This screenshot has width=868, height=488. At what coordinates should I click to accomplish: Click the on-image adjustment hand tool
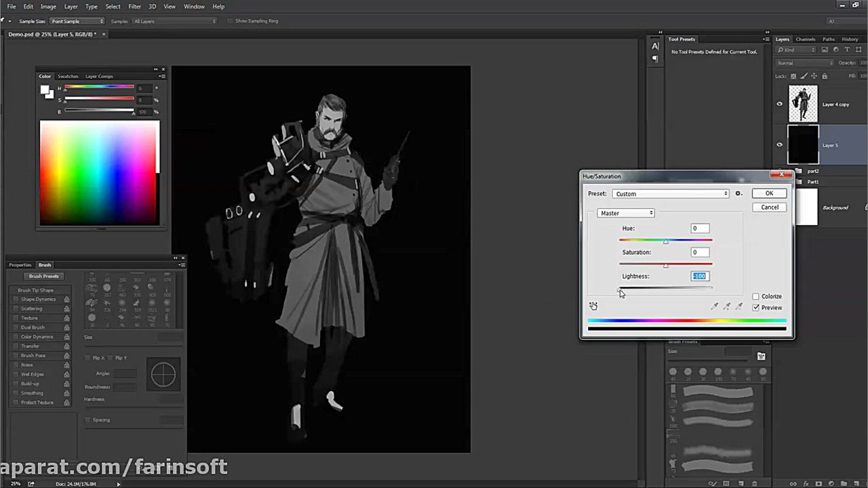point(593,306)
